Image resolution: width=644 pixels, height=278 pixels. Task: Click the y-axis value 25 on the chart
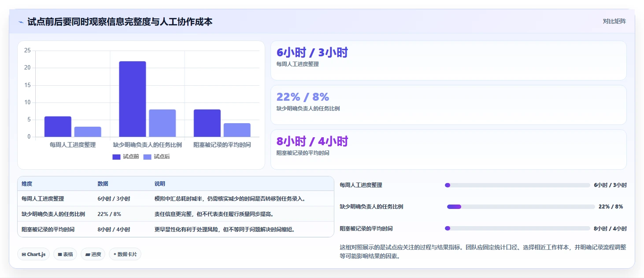(x=27, y=51)
